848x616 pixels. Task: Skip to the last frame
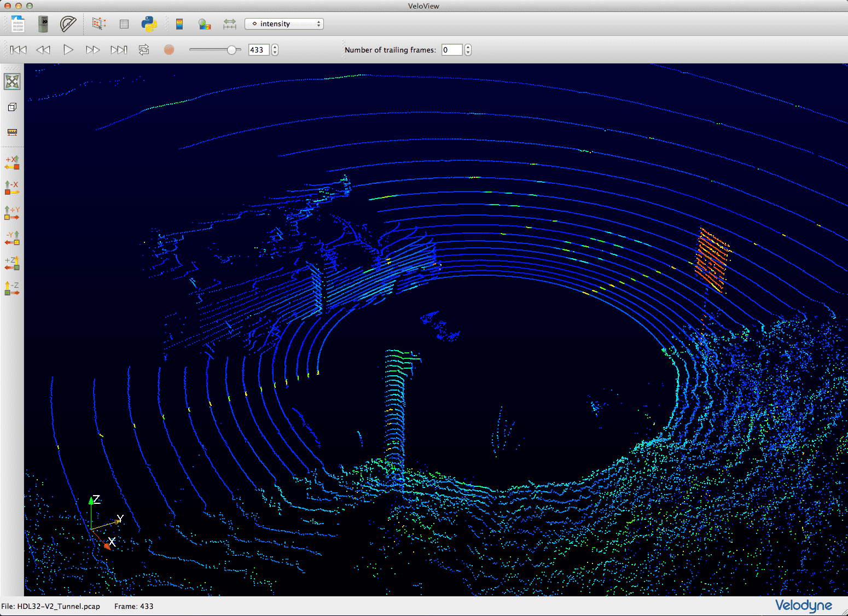(x=119, y=50)
